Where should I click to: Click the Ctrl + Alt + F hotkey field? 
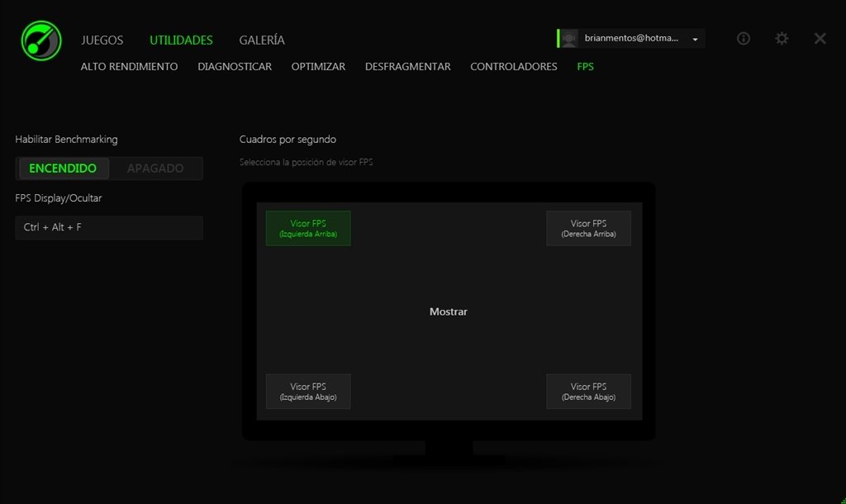(x=109, y=228)
